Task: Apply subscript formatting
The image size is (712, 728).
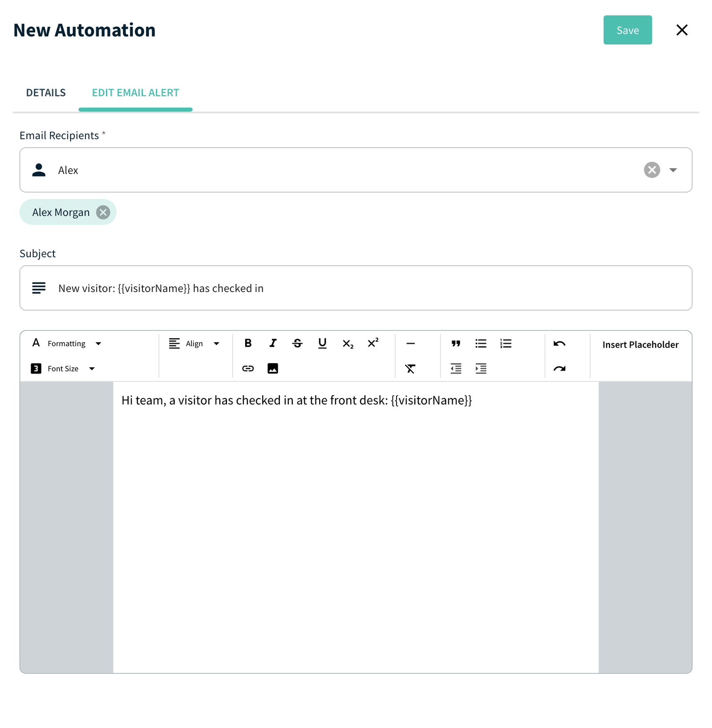Action: click(348, 344)
